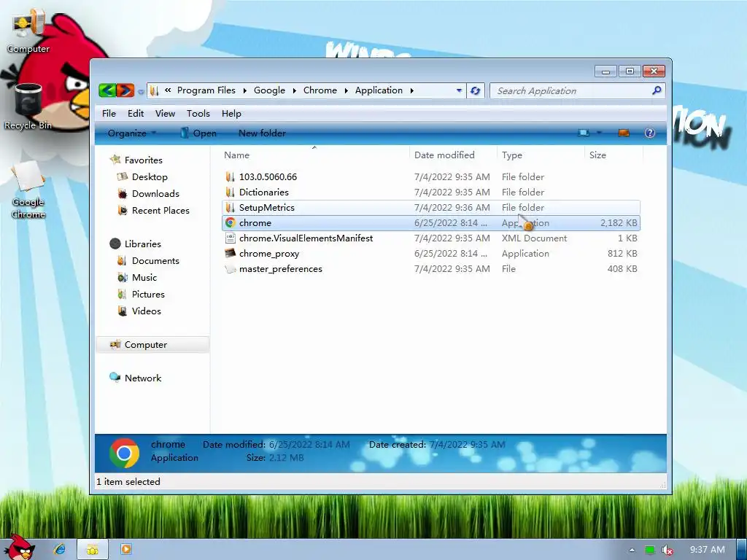Screen dimensions: 747x560
Task: Select the Computer desktop icon
Action: (x=28, y=32)
